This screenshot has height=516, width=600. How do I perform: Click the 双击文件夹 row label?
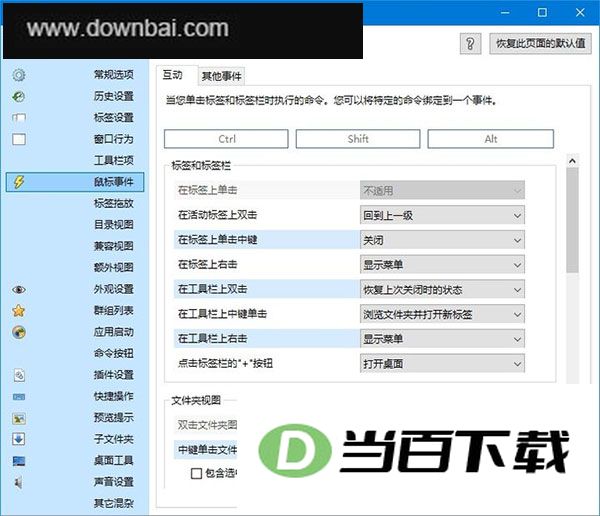207,425
